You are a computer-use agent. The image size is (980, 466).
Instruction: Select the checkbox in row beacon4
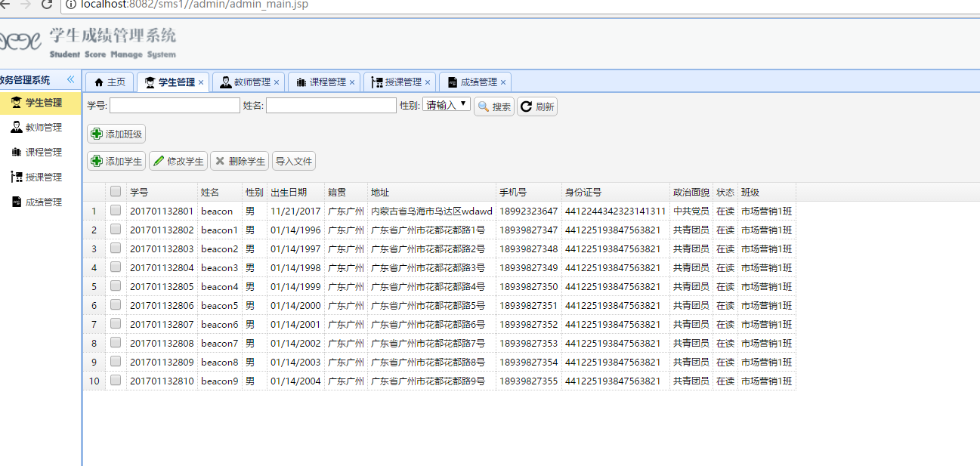click(116, 286)
